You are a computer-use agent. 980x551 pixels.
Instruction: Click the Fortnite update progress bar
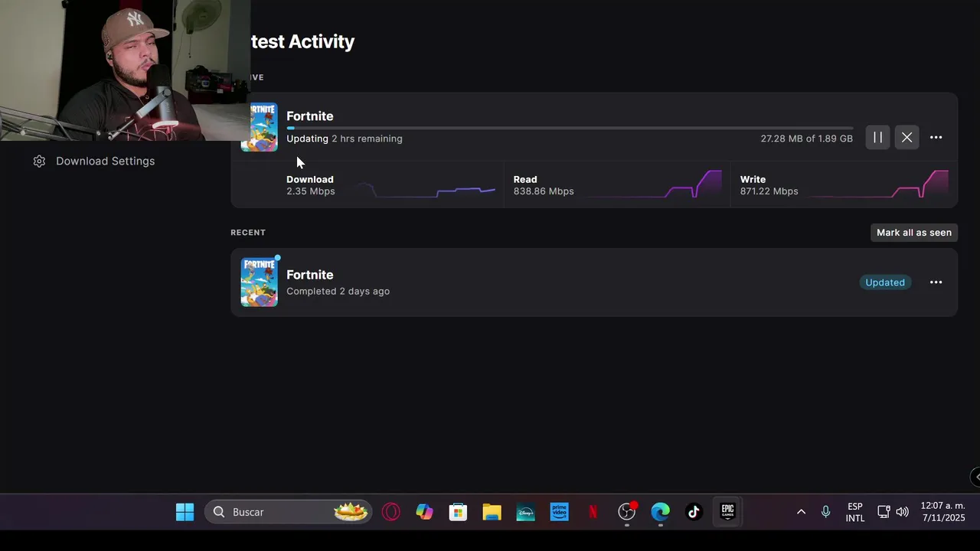570,128
